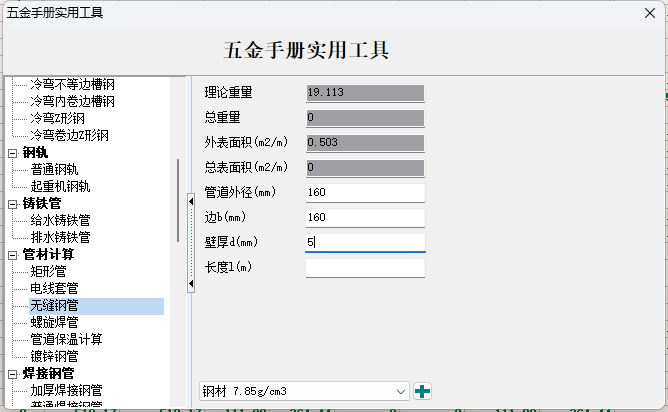Click the 壁厚d(mm) label

click(231, 242)
